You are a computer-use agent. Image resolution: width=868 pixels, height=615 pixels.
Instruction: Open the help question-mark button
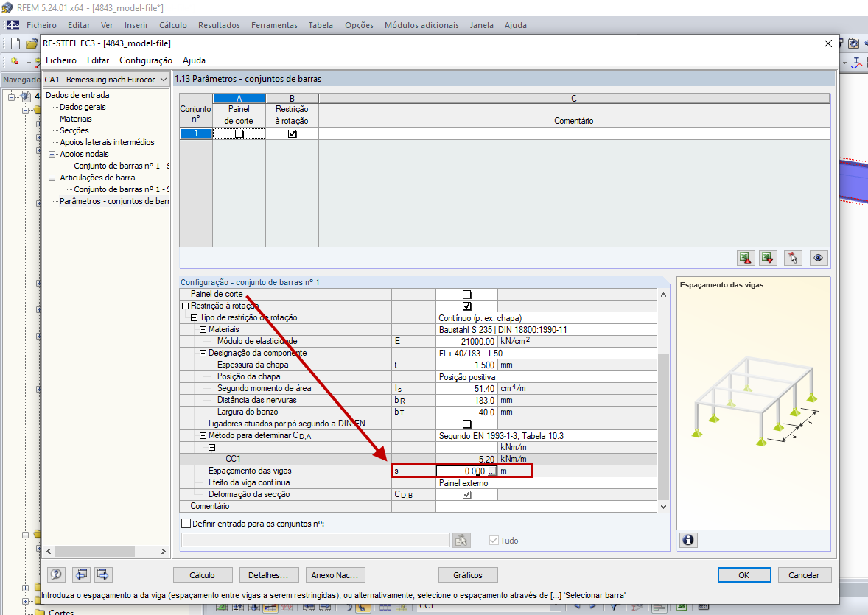56,574
